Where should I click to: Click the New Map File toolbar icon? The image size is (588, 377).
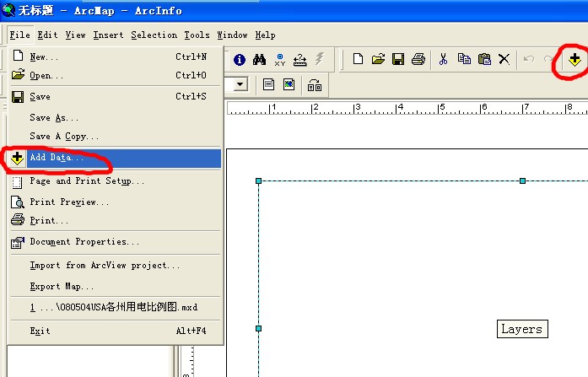coord(359,59)
